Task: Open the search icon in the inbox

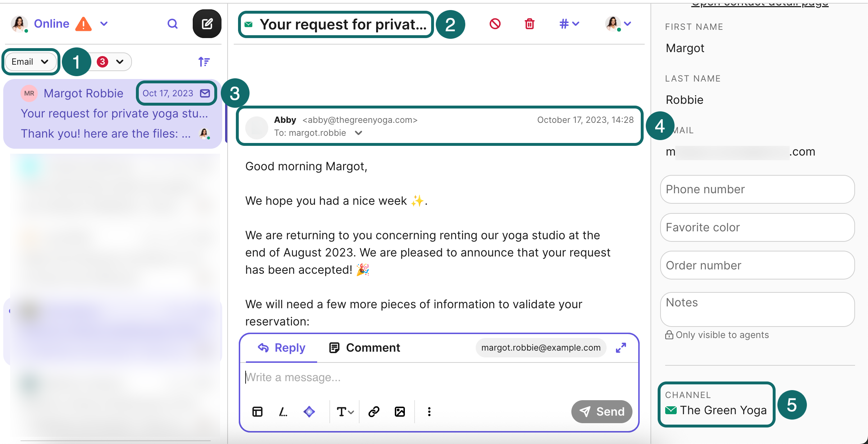Action: click(x=172, y=24)
